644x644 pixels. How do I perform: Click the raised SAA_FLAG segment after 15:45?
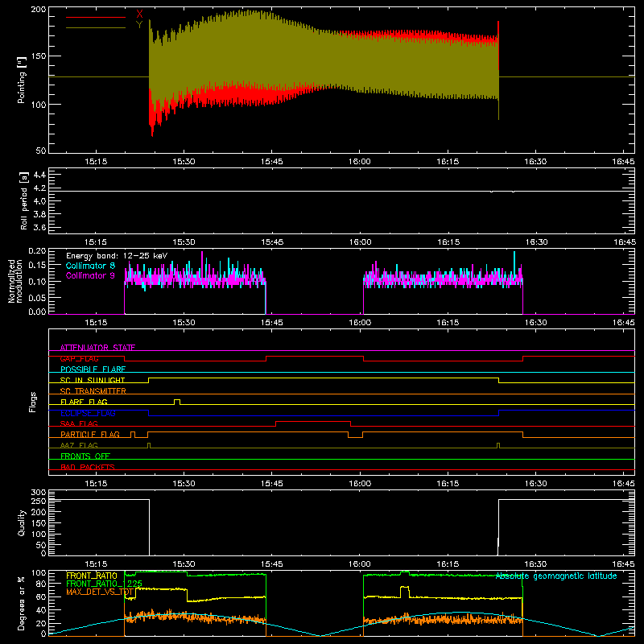click(313, 422)
